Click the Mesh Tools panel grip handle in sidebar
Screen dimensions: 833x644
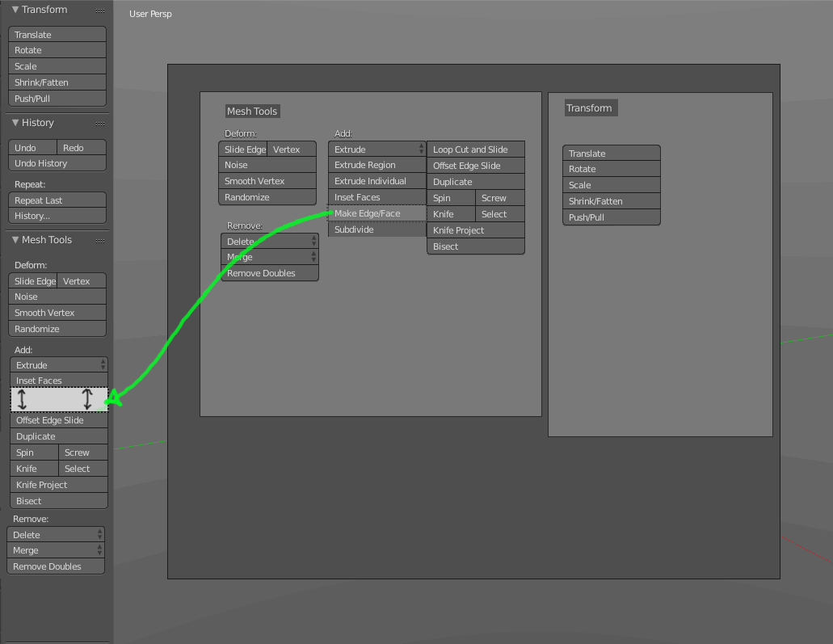[x=100, y=241]
